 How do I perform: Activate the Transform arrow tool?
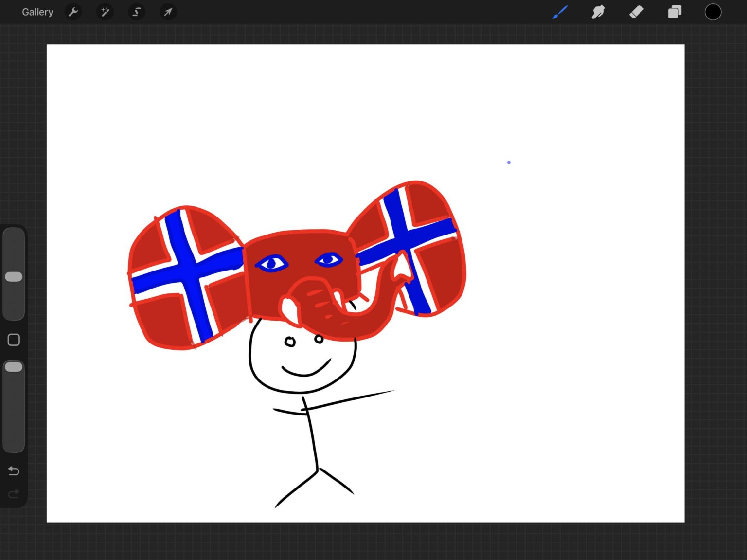(168, 12)
